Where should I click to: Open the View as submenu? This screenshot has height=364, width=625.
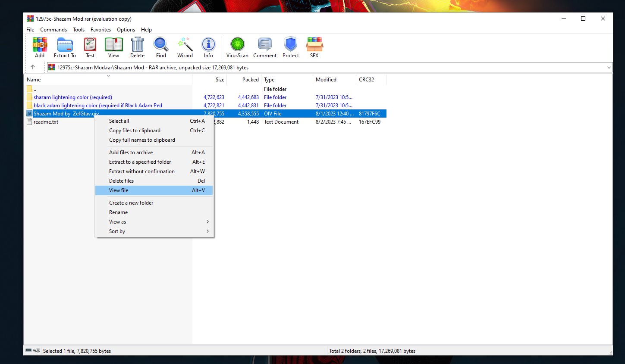click(x=117, y=221)
